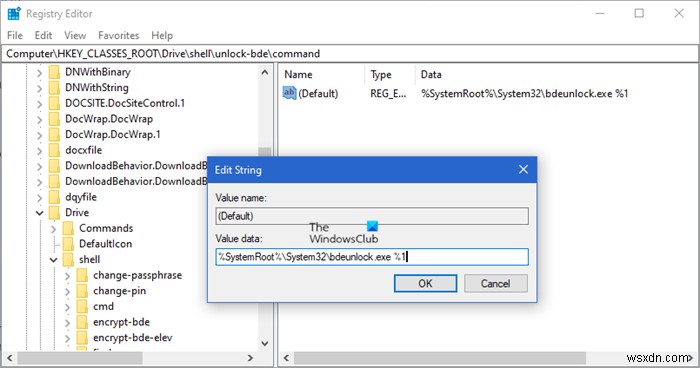700x368 pixels.
Task: Maximize the Registry Editor window
Action: pyautogui.click(x=639, y=13)
